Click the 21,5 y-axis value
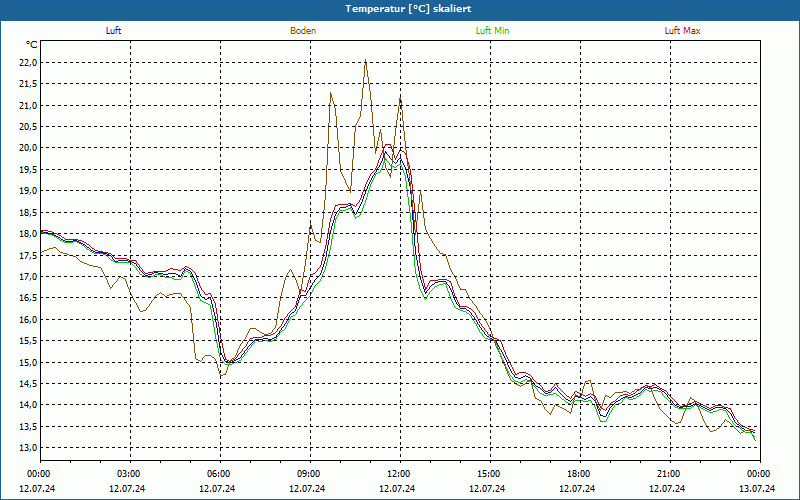 pyautogui.click(x=29, y=84)
